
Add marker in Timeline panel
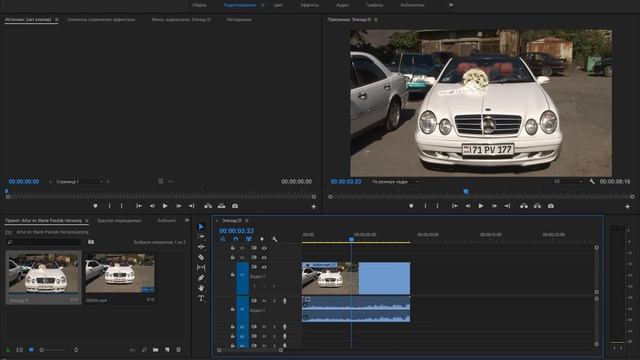tap(262, 239)
